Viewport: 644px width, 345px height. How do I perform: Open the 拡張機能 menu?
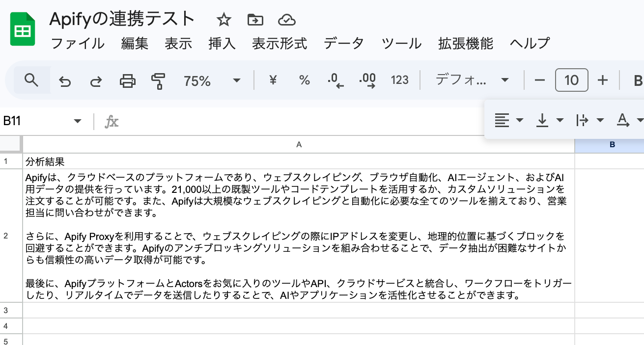[466, 44]
